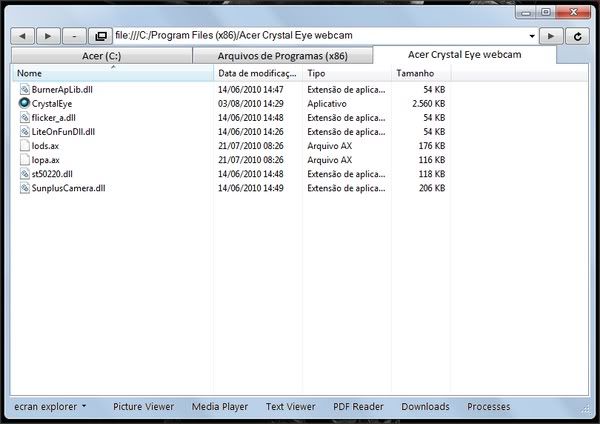The width and height of the screenshot is (600, 424).
Task: Select the st50220.dll file name
Action: pos(52,174)
